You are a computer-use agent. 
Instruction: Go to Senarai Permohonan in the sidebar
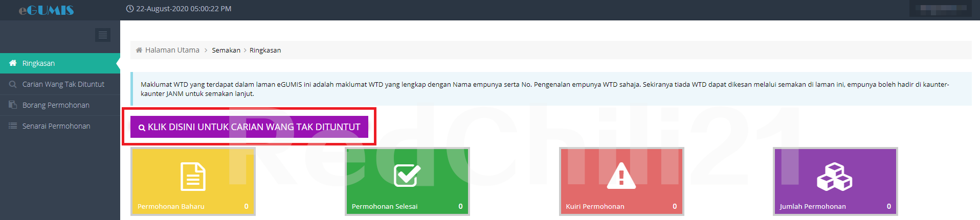(x=56, y=126)
